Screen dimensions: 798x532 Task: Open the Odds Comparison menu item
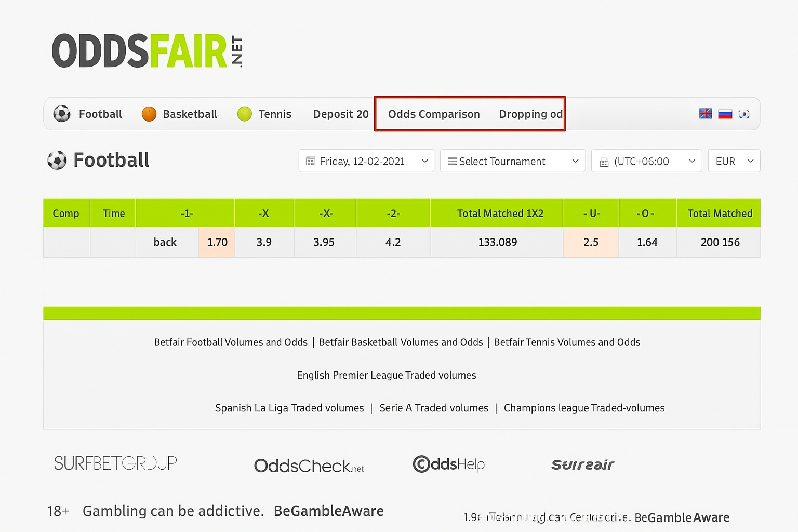434,114
